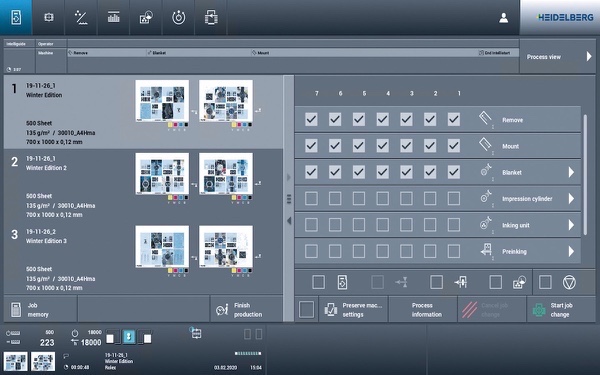This screenshot has width=600, height=375.
Task: Open the user profile icon
Action: click(504, 18)
